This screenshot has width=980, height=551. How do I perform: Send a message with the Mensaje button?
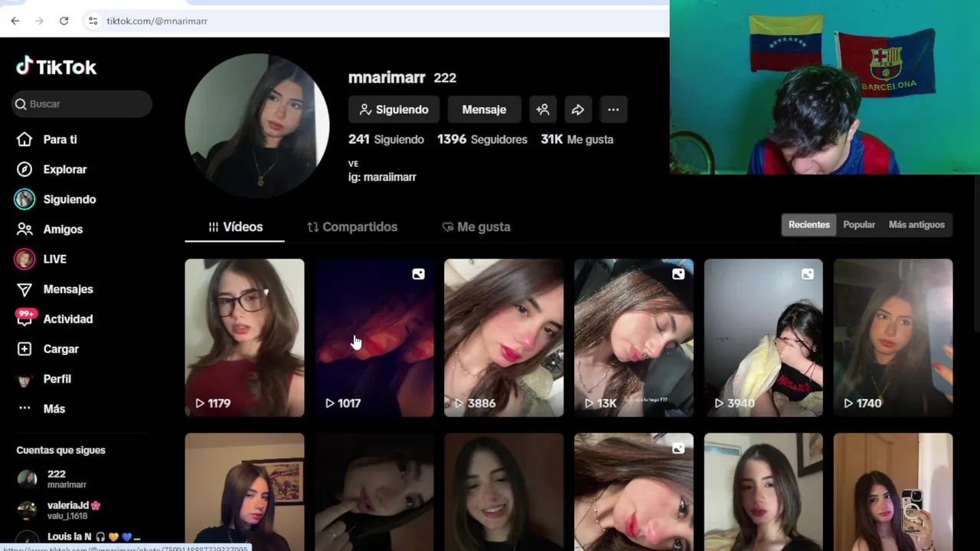coord(484,109)
